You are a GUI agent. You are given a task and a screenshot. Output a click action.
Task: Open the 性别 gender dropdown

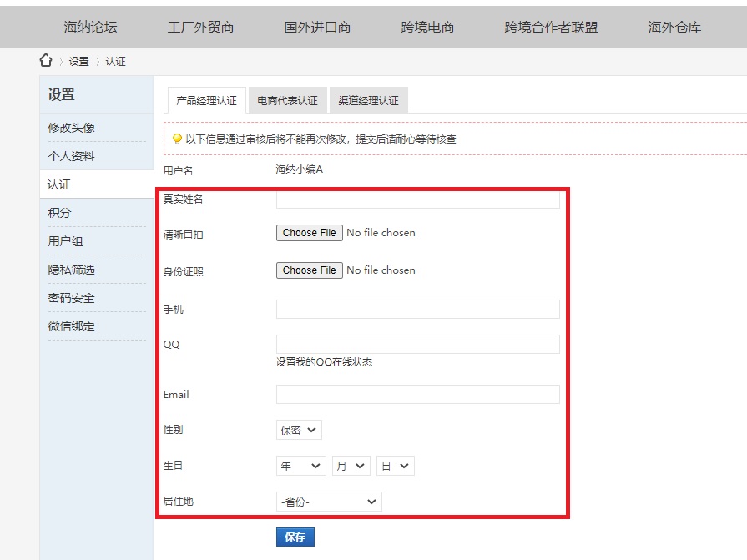[299, 430]
